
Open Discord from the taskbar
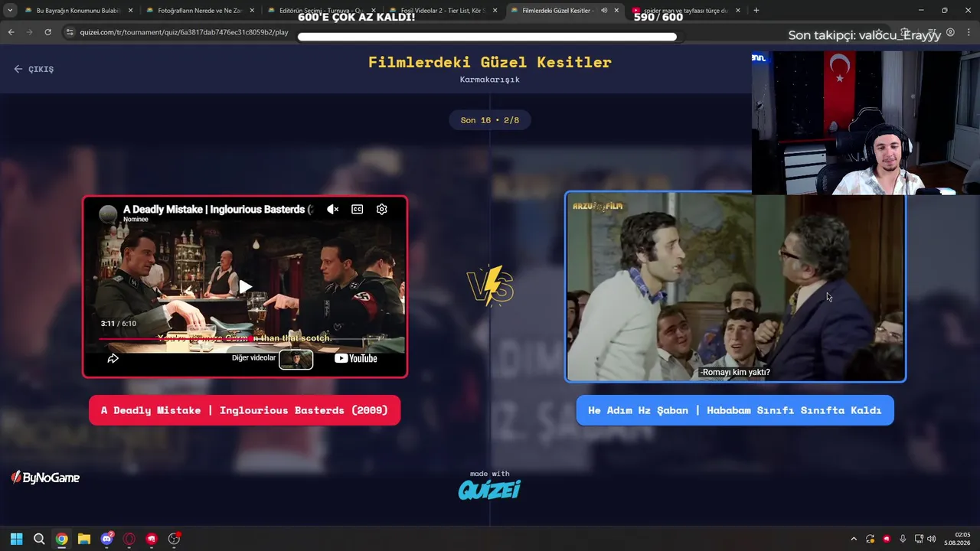click(107, 539)
